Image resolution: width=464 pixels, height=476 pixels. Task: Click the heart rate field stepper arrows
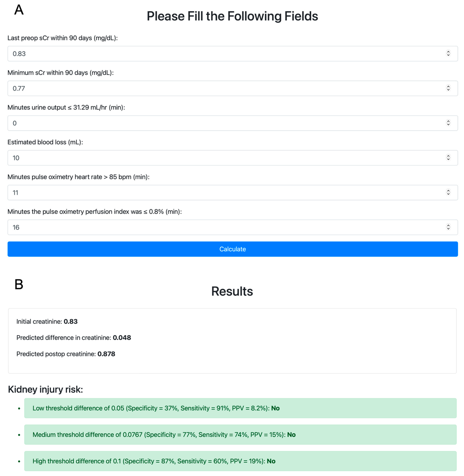point(448,192)
